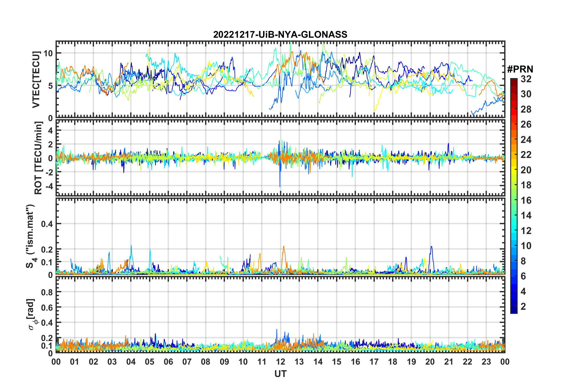Viewport: 561px width, 392px height.
Task: Click colorbar tick label 2
Action: pyautogui.click(x=523, y=306)
